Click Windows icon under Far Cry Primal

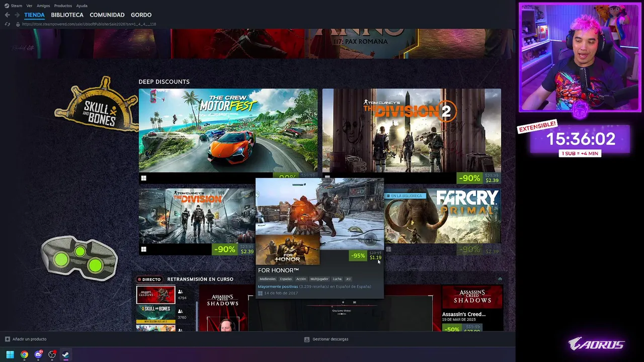(388, 249)
